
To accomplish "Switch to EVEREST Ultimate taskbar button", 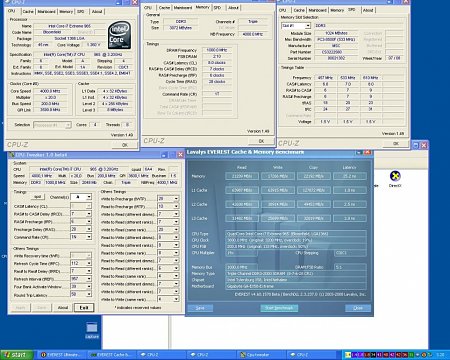I will point(62,355).
